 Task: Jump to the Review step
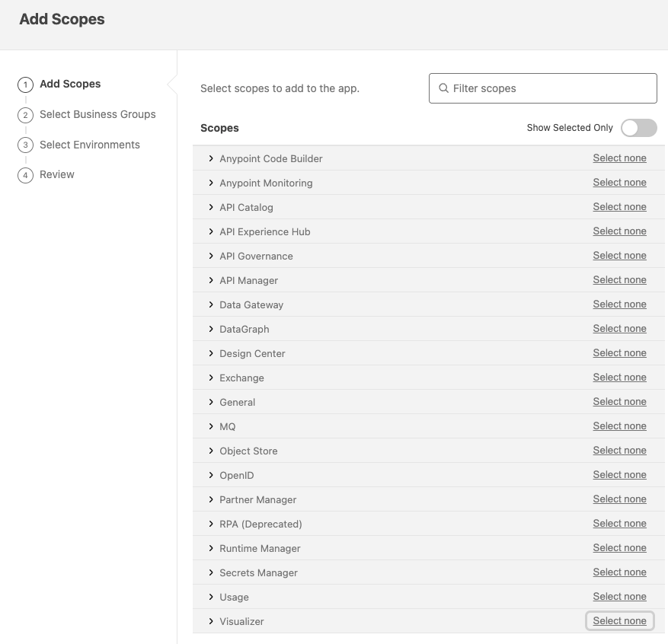pyautogui.click(x=57, y=174)
